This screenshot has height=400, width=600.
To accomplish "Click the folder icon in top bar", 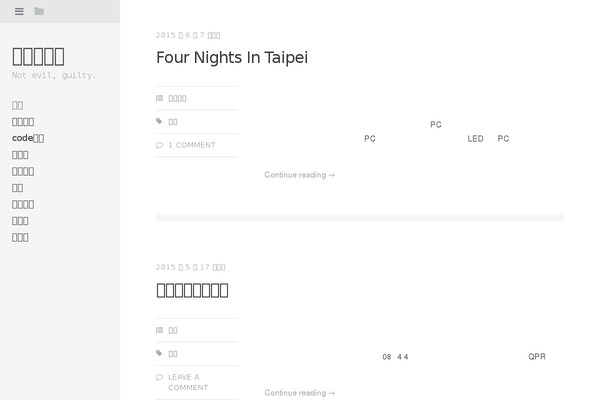I will (39, 11).
